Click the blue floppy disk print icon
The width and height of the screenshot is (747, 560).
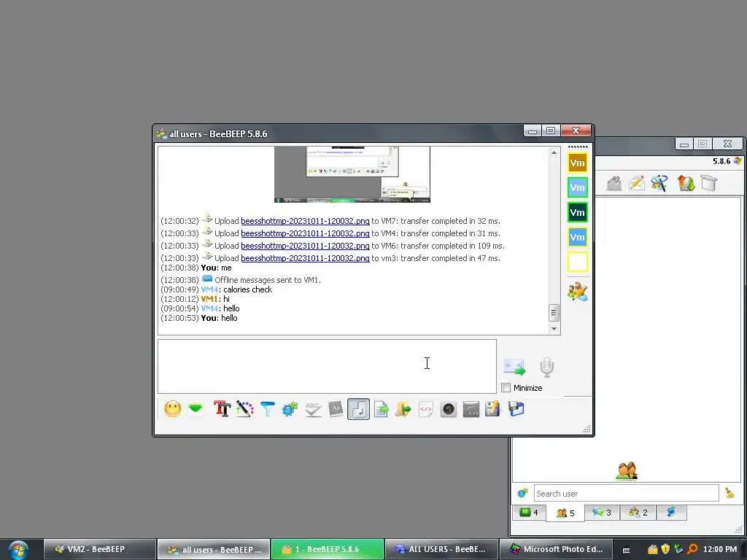(516, 409)
